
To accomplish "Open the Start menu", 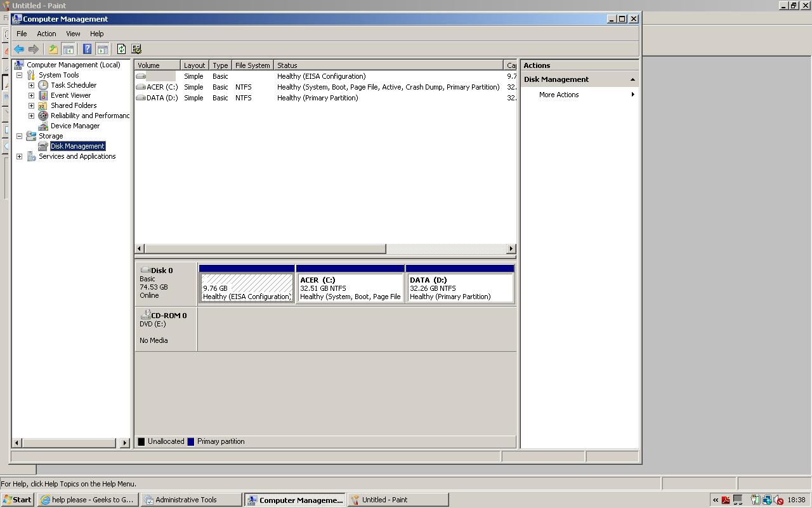I will 17,500.
